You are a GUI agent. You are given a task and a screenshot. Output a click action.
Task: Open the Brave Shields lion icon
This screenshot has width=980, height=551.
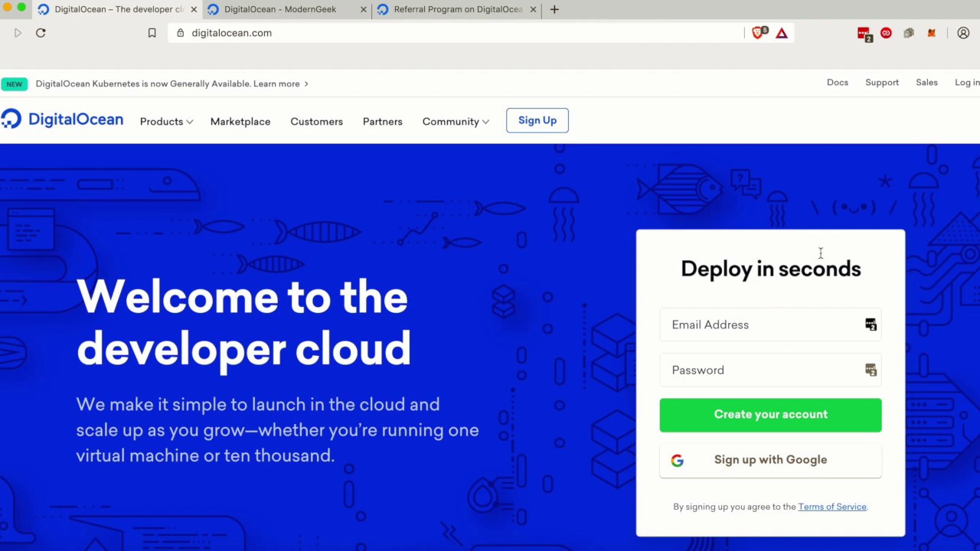pos(759,33)
